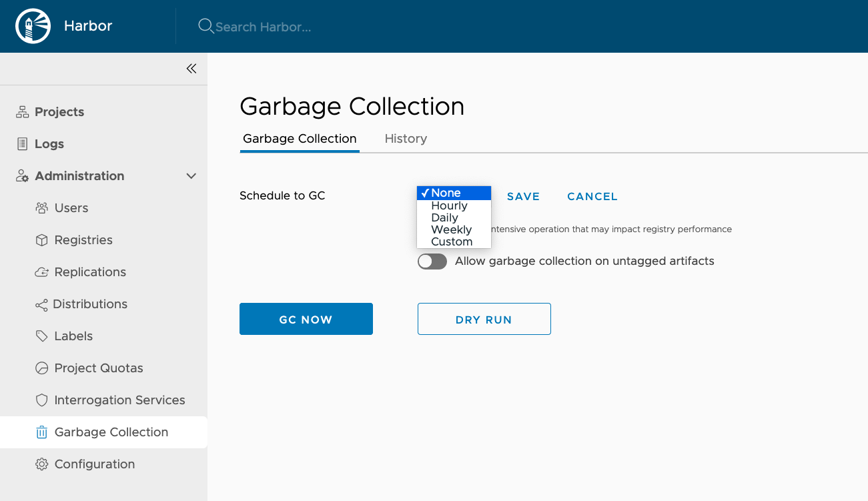The image size is (868, 501).
Task: Click the registry performance warning text
Action: pyautogui.click(x=611, y=229)
